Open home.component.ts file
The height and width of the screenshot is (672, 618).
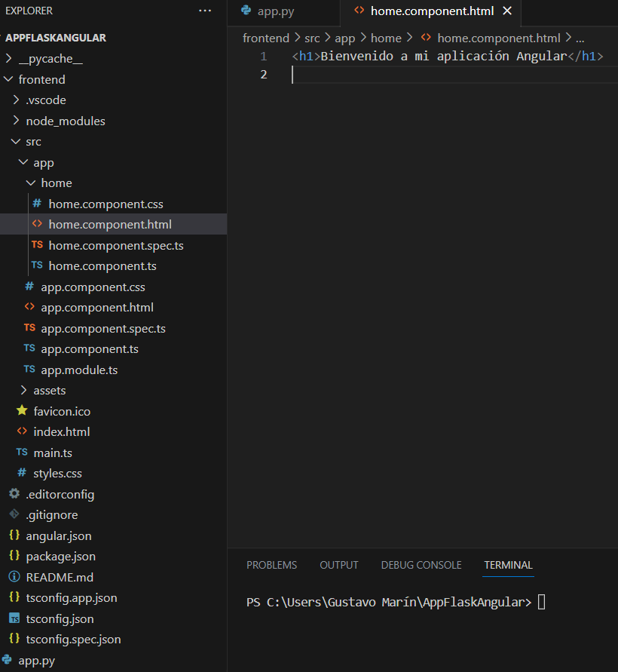tap(102, 266)
